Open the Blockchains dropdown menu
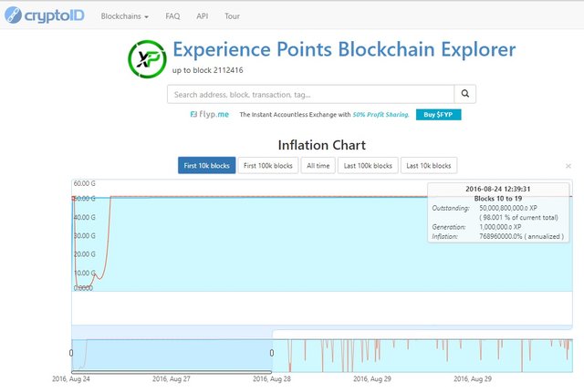This screenshot has height=392, width=584. point(124,16)
